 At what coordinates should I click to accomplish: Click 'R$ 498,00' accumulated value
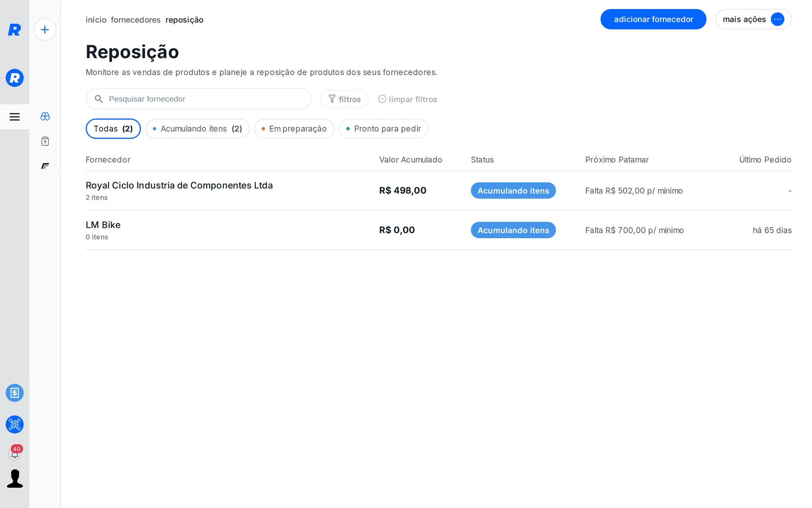402,190
